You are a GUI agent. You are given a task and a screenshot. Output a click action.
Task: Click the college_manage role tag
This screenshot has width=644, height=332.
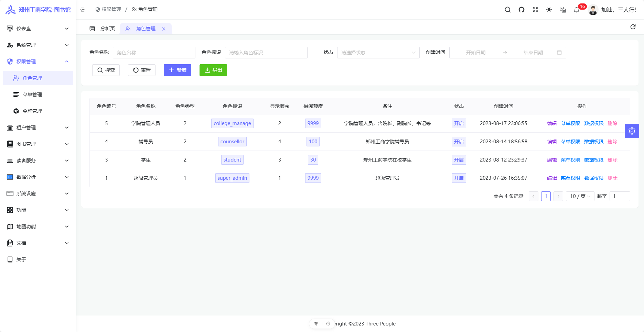pos(232,123)
